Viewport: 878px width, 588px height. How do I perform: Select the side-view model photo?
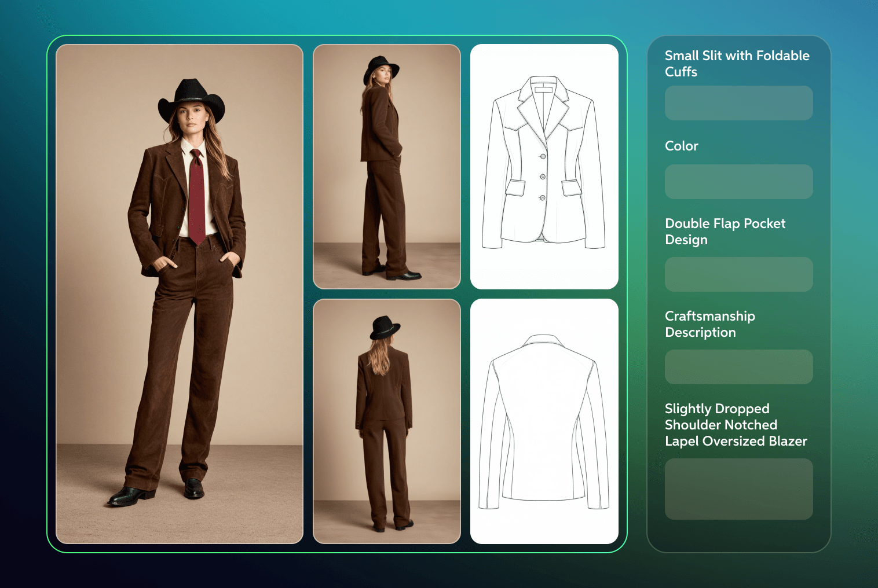point(387,167)
